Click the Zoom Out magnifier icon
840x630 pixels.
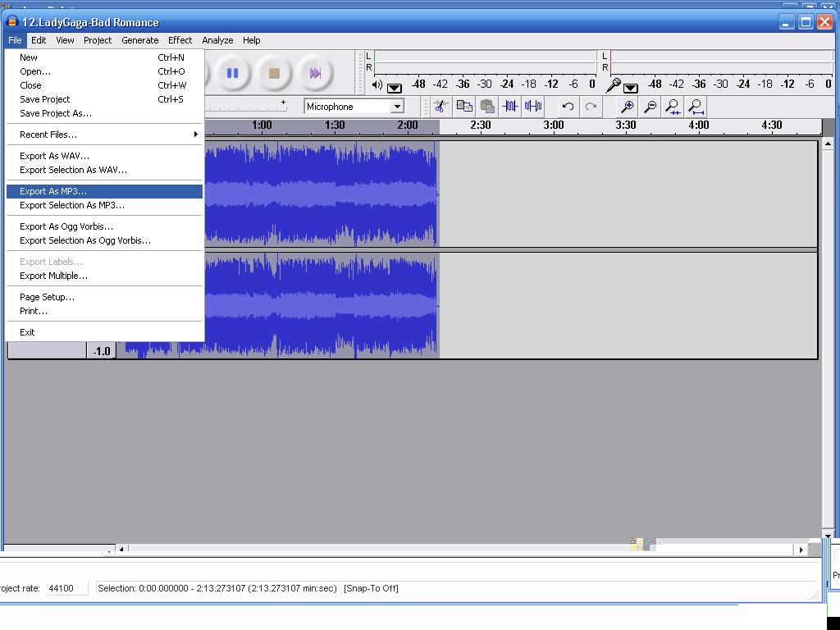coord(650,106)
